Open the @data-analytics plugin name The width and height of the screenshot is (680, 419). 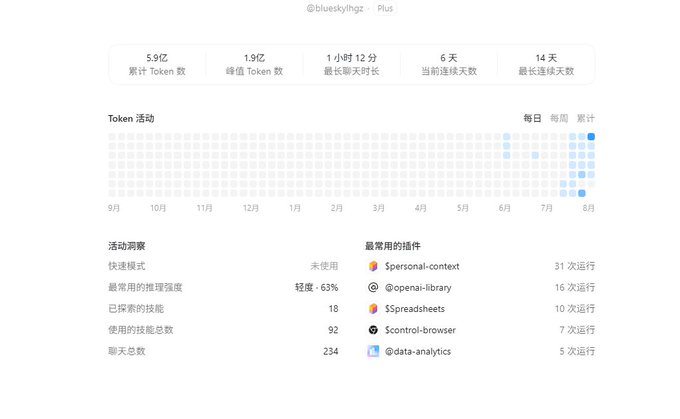coord(418,351)
